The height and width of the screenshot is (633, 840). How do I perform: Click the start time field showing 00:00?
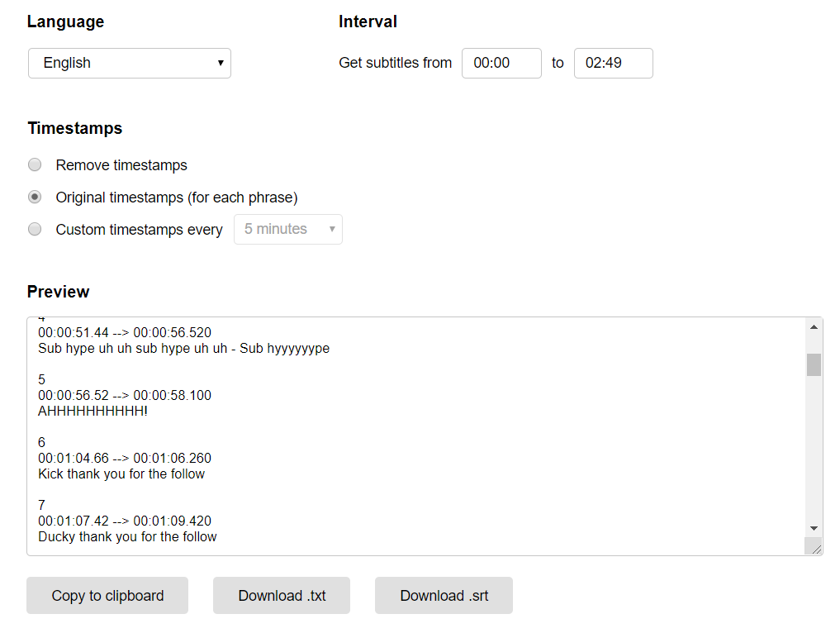point(501,63)
